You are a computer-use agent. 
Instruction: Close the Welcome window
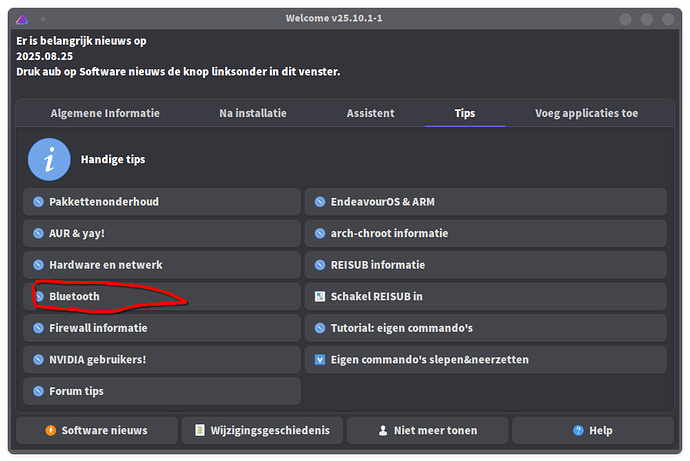[x=669, y=19]
